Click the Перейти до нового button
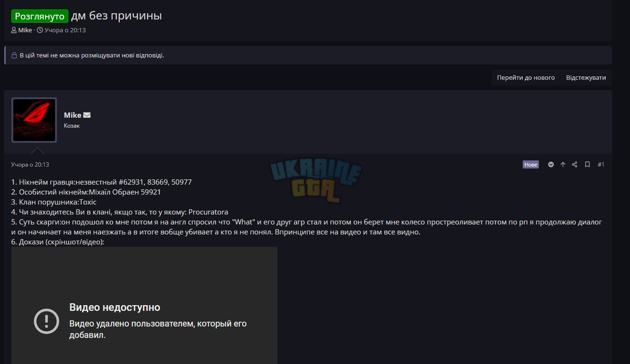 pos(526,77)
